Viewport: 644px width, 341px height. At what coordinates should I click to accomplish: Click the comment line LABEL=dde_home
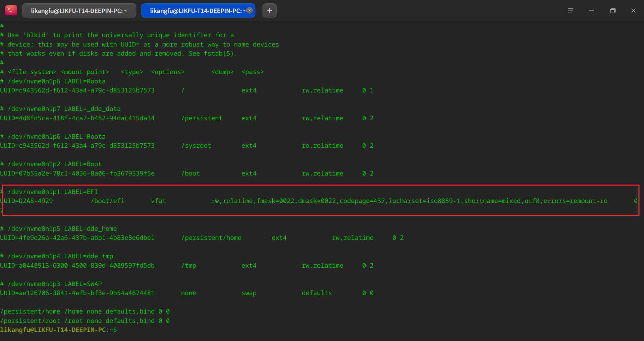[59, 229]
